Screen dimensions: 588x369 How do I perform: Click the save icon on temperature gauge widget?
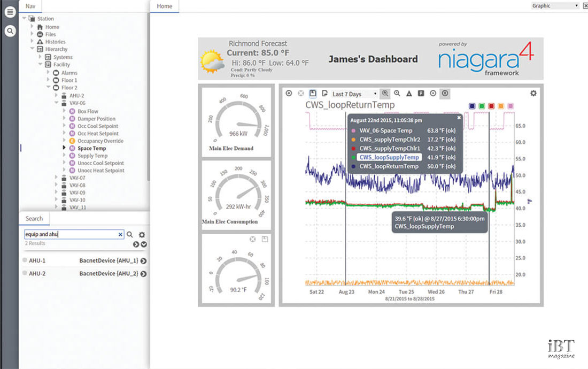[x=265, y=239]
